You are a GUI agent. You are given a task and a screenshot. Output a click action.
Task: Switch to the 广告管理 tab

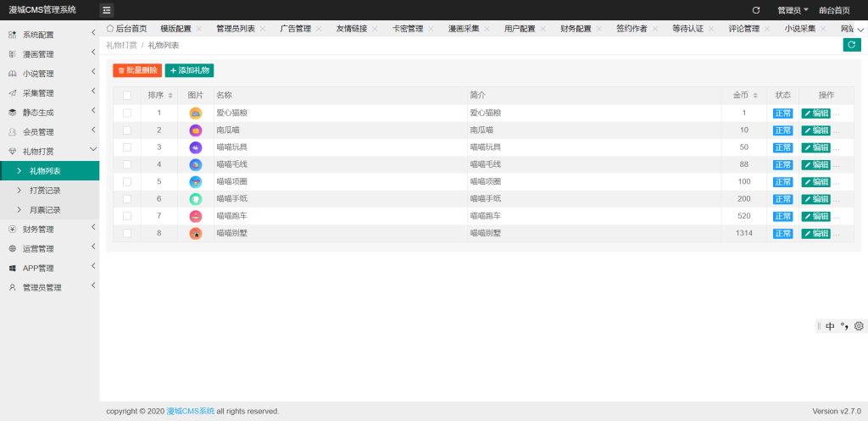pos(298,29)
